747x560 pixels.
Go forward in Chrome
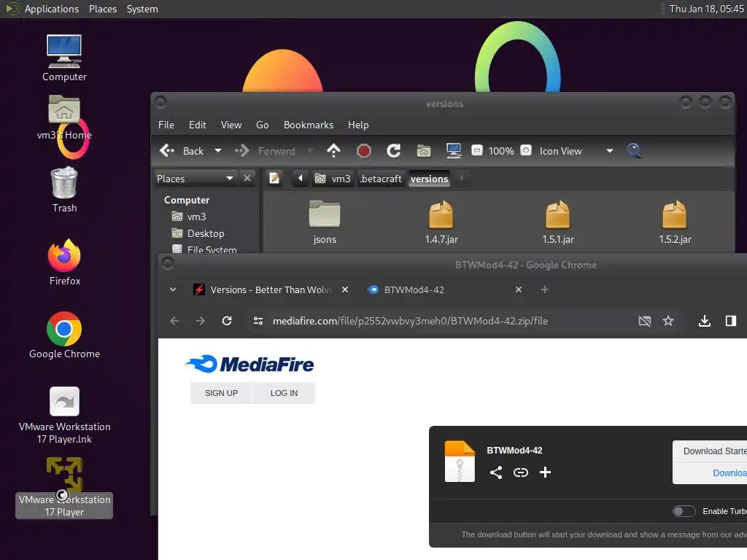(x=201, y=321)
